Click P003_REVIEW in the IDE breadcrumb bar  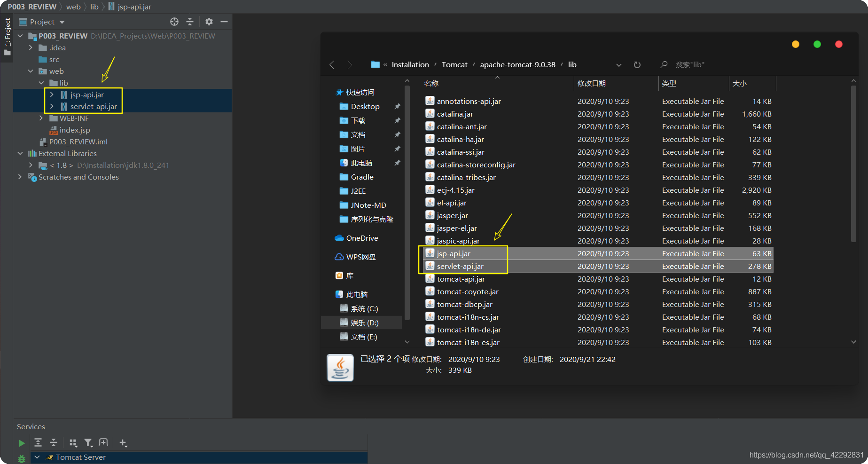click(32, 7)
